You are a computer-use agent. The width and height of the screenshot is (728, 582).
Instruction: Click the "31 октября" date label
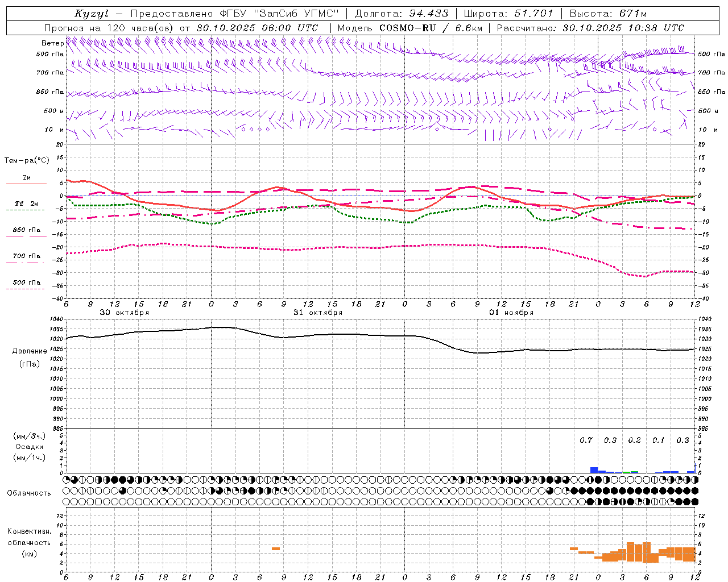tap(318, 313)
